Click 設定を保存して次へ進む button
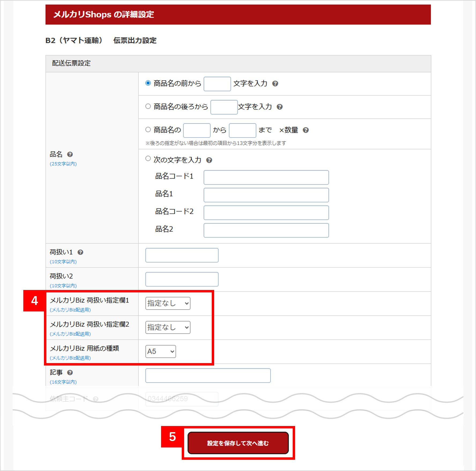 [x=238, y=443]
